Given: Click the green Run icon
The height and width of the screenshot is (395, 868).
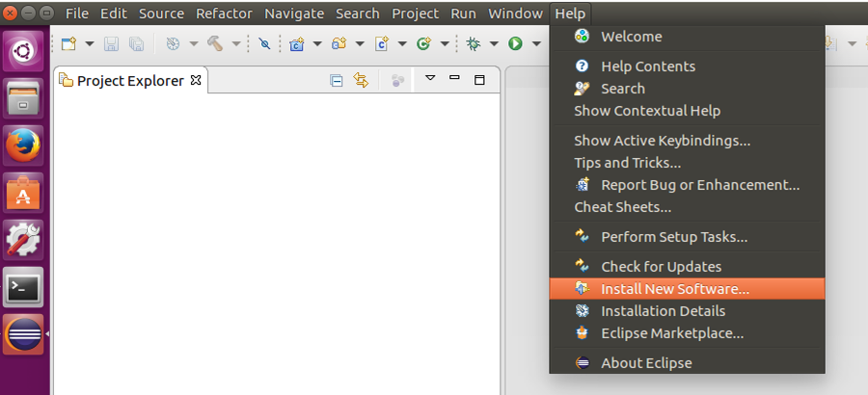Looking at the screenshot, I should (x=515, y=43).
